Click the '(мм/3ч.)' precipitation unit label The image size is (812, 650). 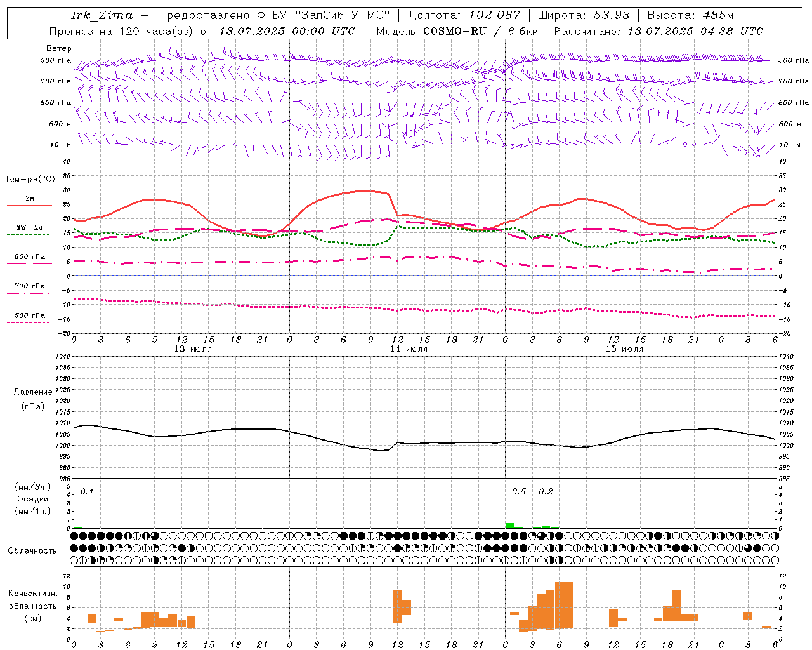(33, 487)
